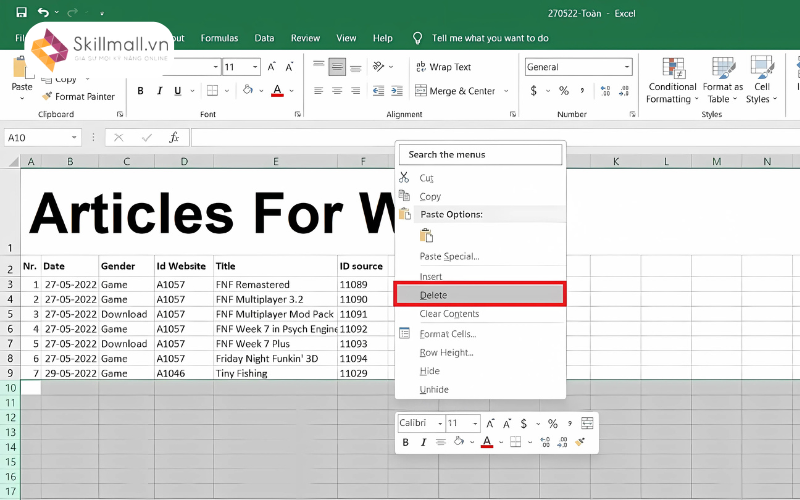Open the Data ribbon tab

click(x=264, y=38)
